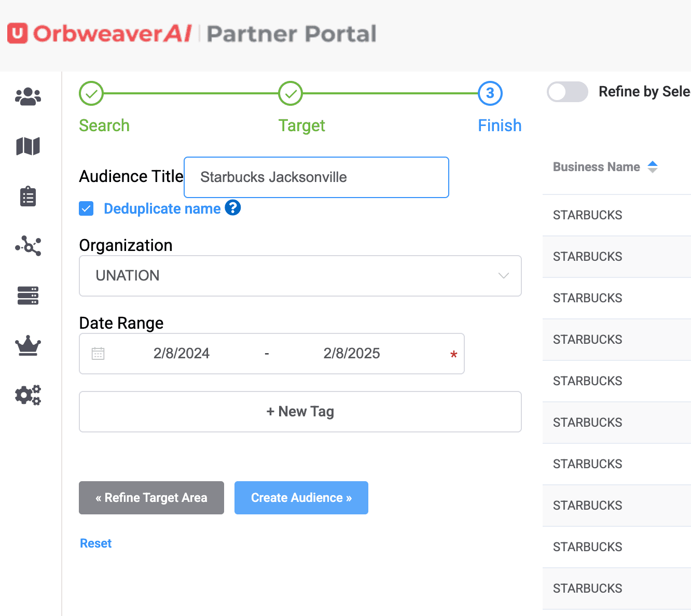Click the Reset link

click(96, 543)
